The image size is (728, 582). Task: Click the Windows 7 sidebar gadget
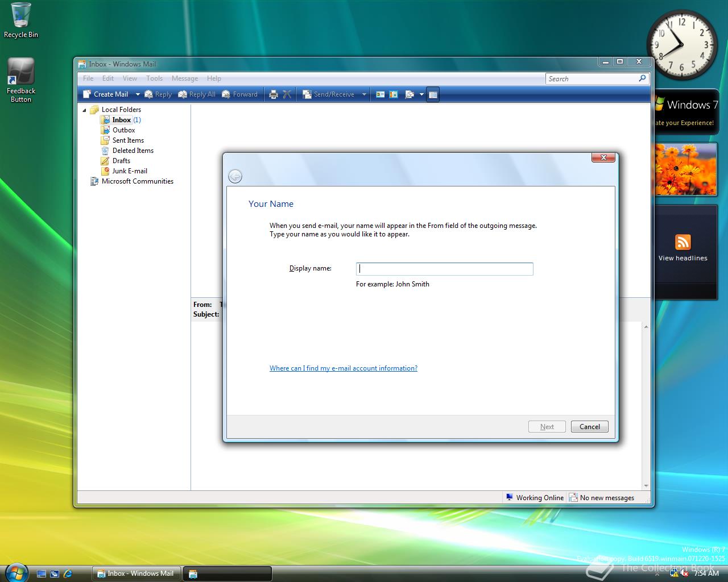click(686, 111)
